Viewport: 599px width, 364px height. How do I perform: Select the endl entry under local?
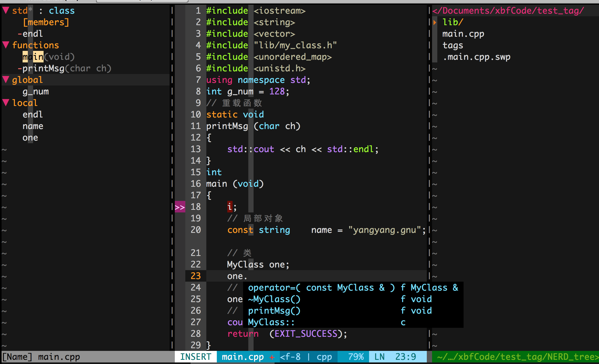(33, 114)
